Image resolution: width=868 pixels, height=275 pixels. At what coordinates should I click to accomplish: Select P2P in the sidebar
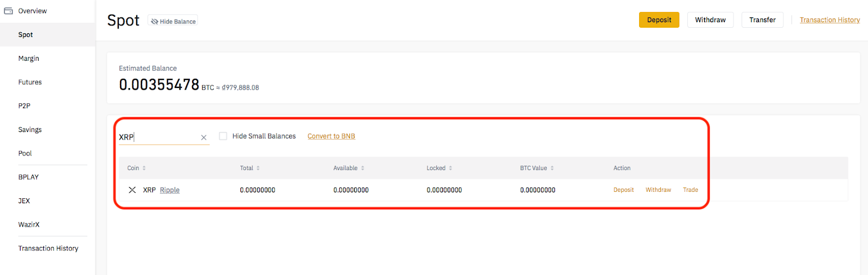[24, 106]
